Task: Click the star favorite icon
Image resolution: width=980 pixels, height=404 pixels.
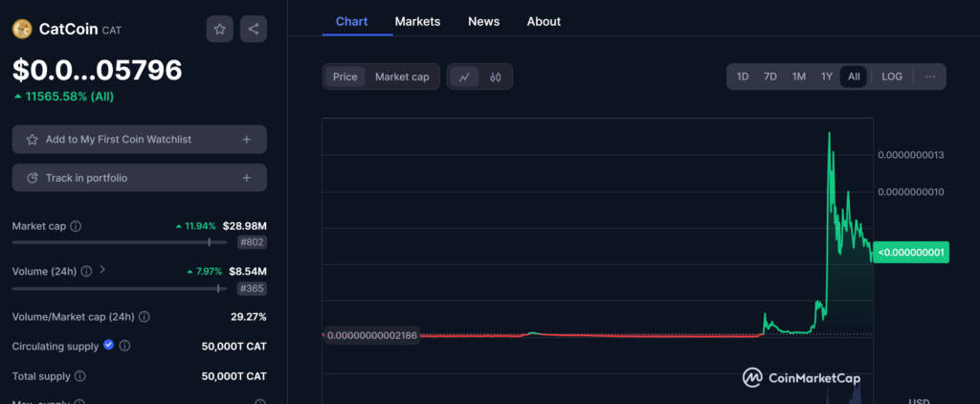Action: tap(220, 29)
